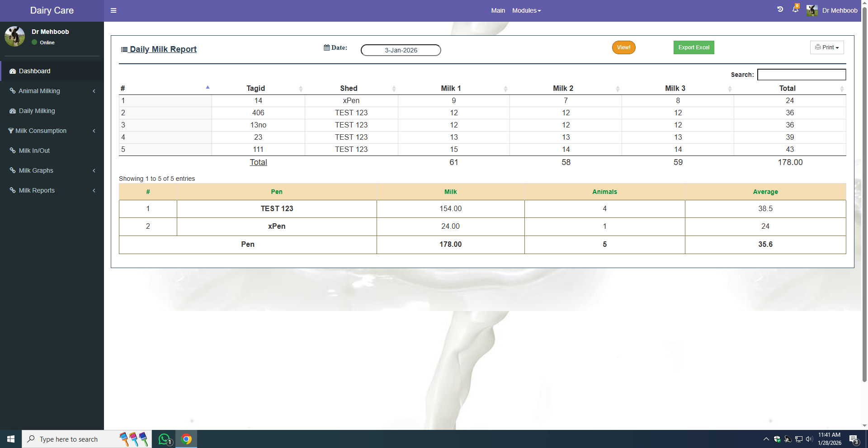Go to the Main menu item
The width and height of the screenshot is (868, 448).
tap(498, 10)
